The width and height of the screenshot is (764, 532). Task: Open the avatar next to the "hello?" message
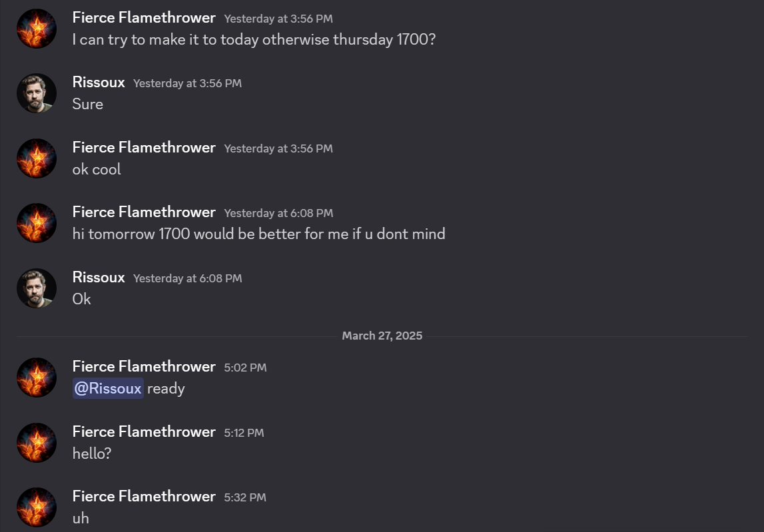tap(37, 443)
